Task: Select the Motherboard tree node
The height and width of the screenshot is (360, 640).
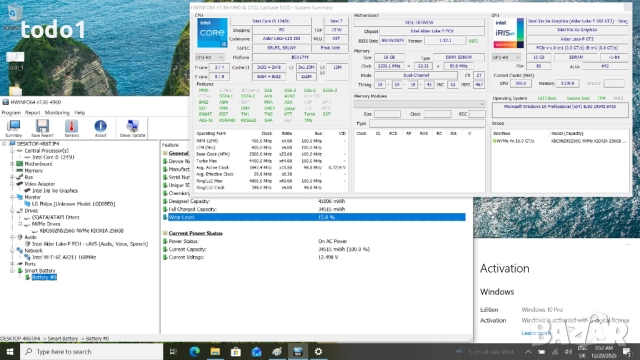Action: point(38,164)
